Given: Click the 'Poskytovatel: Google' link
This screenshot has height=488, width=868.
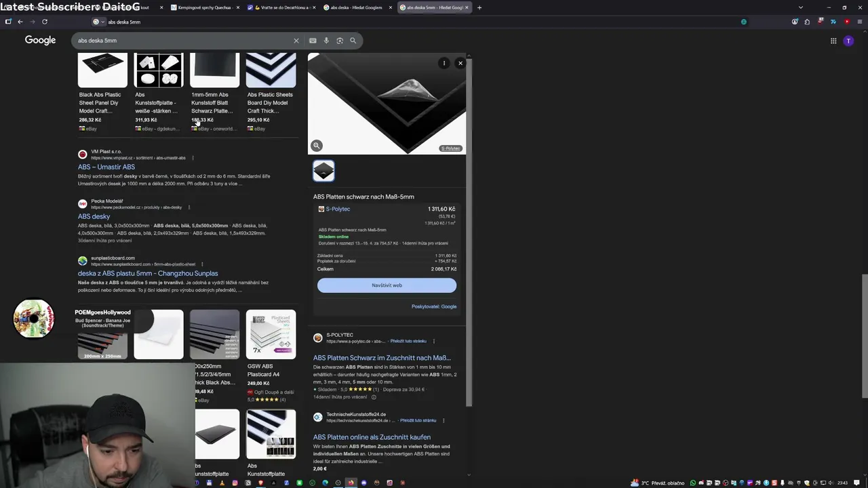Looking at the screenshot, I should (x=434, y=306).
